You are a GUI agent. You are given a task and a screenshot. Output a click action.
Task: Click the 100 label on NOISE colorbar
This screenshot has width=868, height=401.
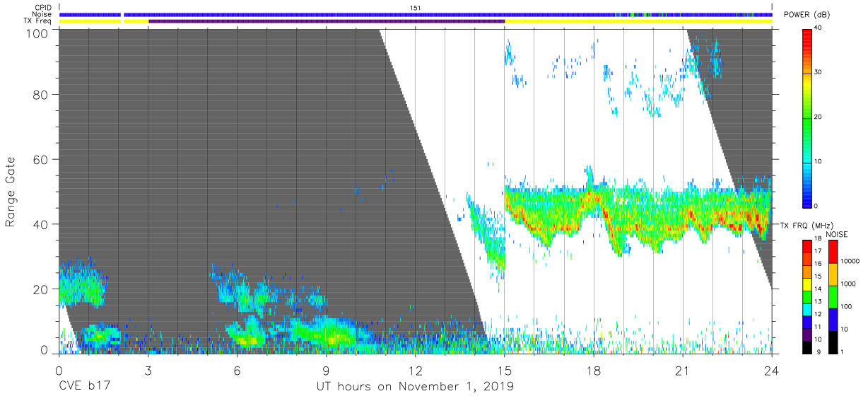[848, 306]
